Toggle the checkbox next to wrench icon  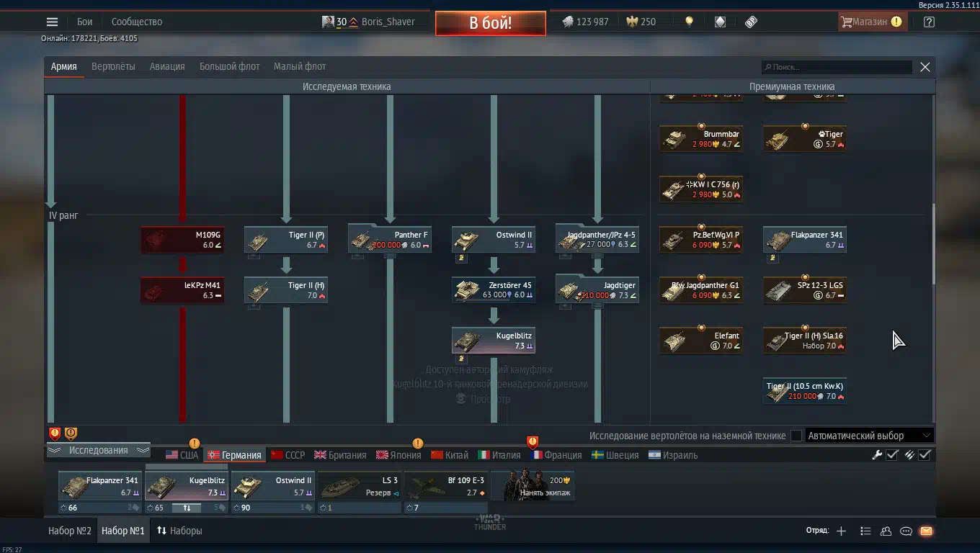coord(892,454)
